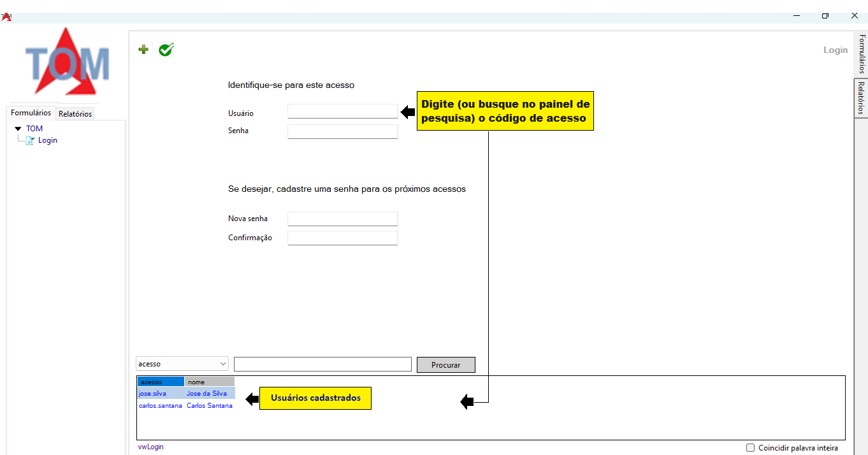Select the jose.silva user row

point(153,394)
